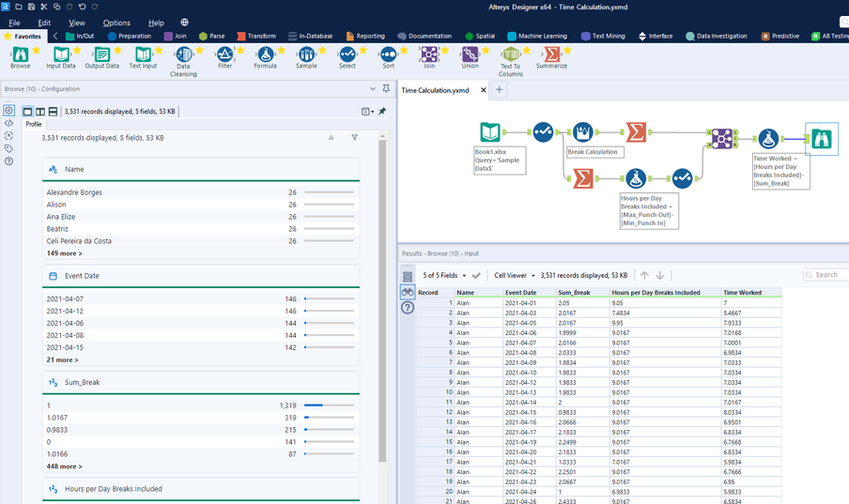Pin the Configuration window with the pushpin
This screenshot has width=849, height=504.
click(386, 89)
